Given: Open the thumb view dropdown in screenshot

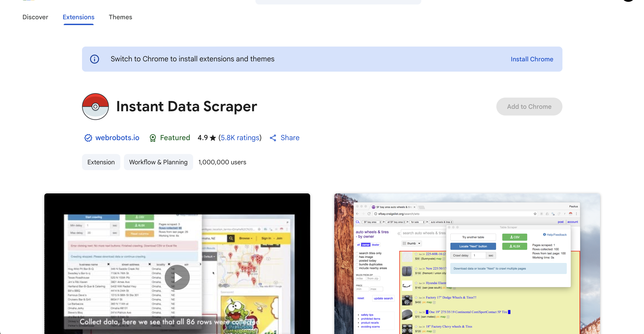Looking at the screenshot, I should (411, 243).
